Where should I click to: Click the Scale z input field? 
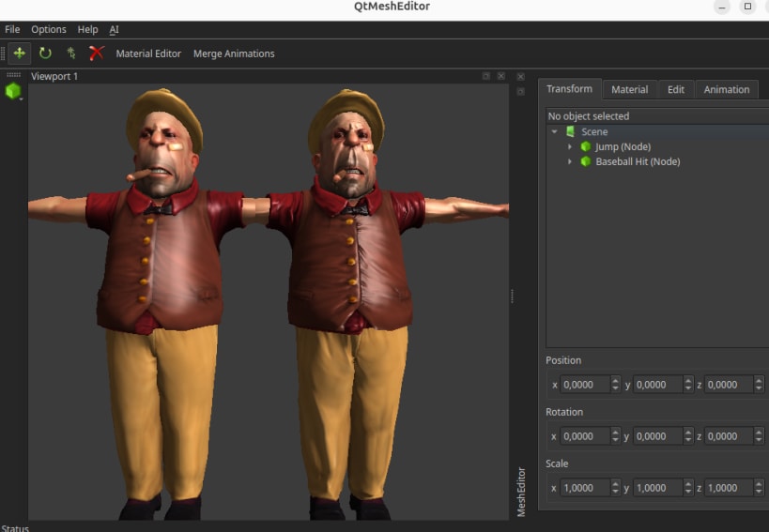tap(730, 488)
